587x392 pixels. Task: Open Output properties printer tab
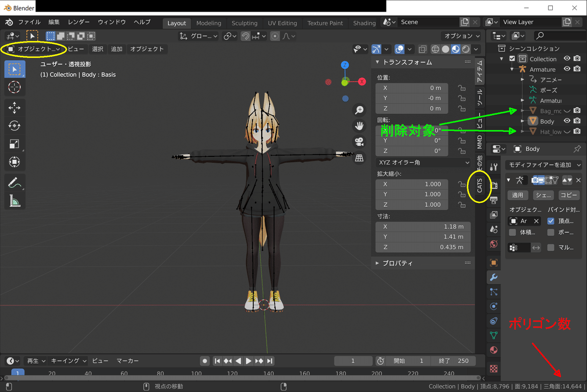[494, 200]
